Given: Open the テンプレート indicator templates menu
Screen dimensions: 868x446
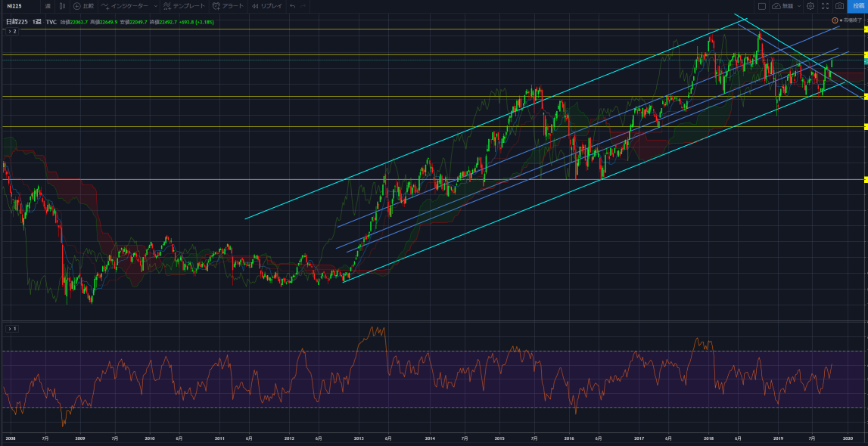Looking at the screenshot, I should pos(184,6).
